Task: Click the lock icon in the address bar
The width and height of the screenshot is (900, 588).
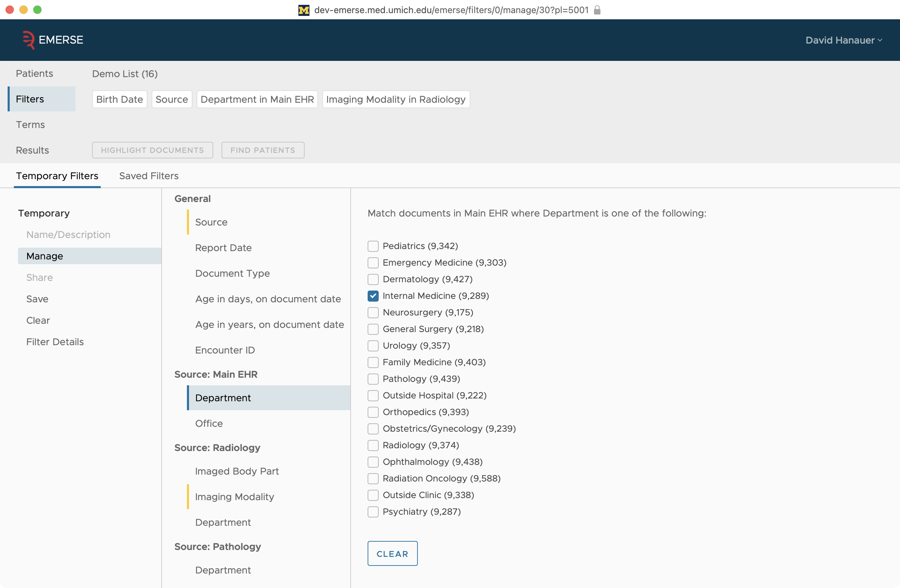Action: click(x=597, y=10)
